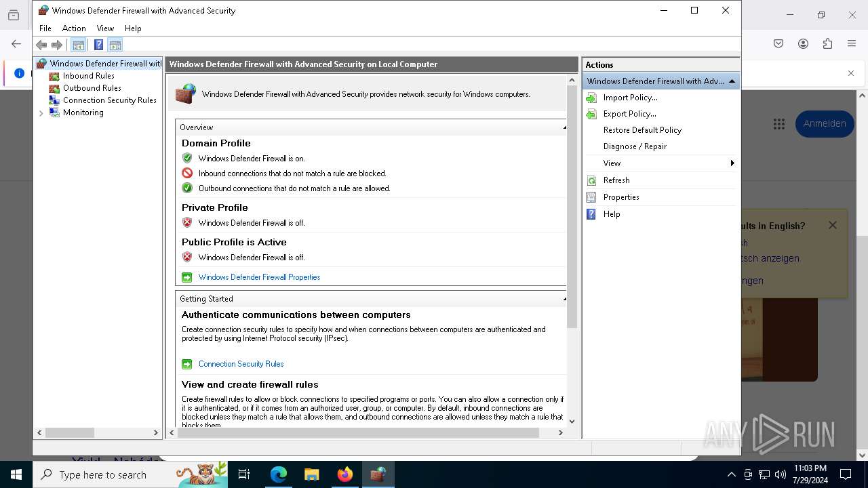Open Properties from the Actions pane
868x488 pixels.
pyautogui.click(x=621, y=197)
